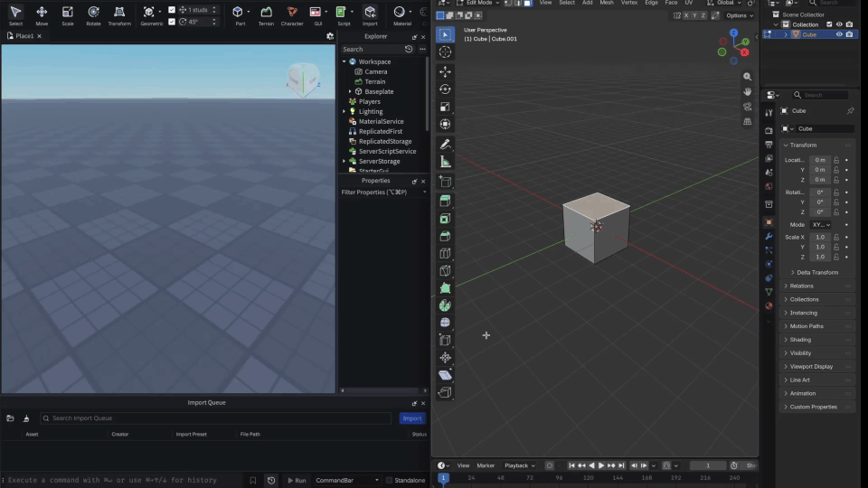Select Blender's Scale tool in the left toolbar
Viewport: 868px width, 488px height.
coord(445,107)
